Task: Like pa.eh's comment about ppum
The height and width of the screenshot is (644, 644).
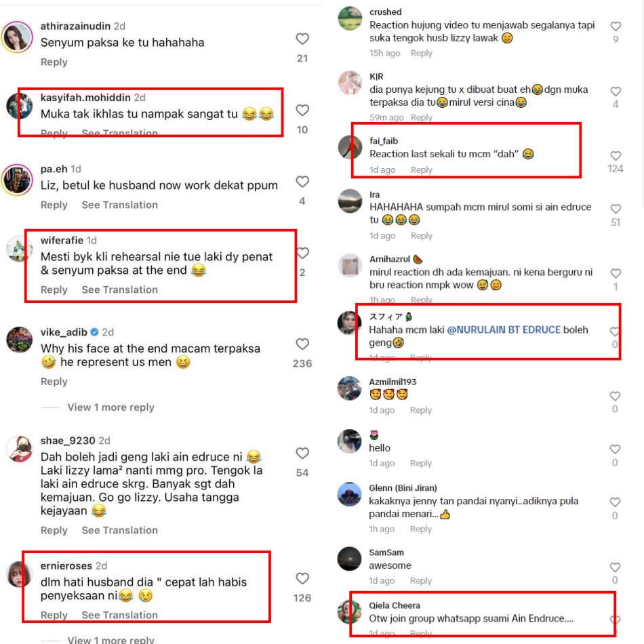Action: (302, 182)
